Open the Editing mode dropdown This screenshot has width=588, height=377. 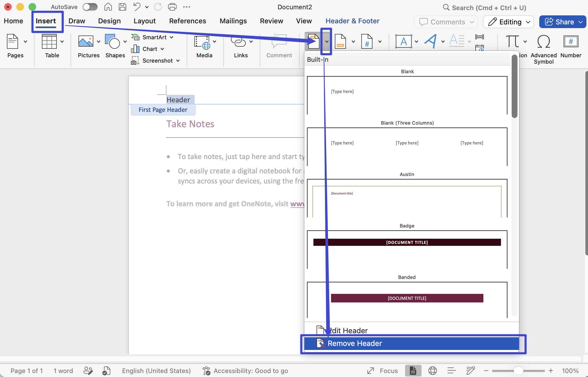tap(508, 22)
